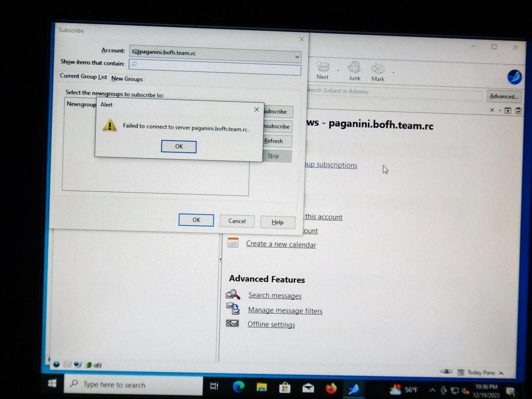This screenshot has height=399, width=532.
Task: Click the 'Failed to connect to server' message
Action: [x=185, y=127]
